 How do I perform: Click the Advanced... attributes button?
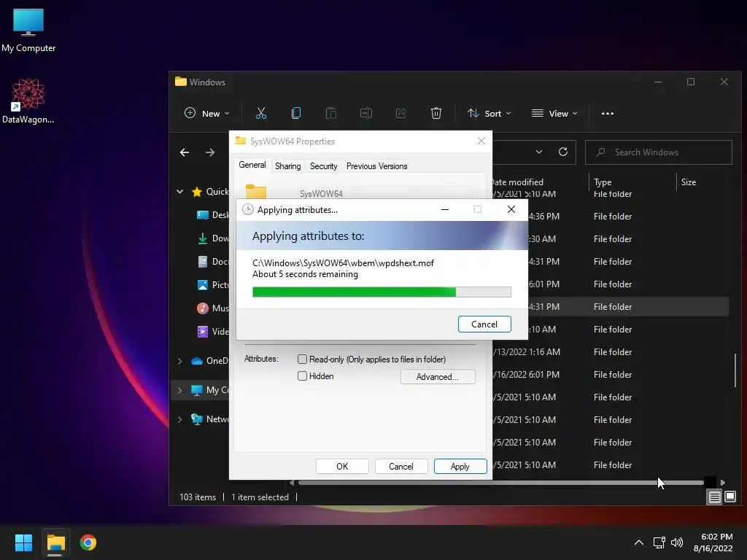pos(438,377)
